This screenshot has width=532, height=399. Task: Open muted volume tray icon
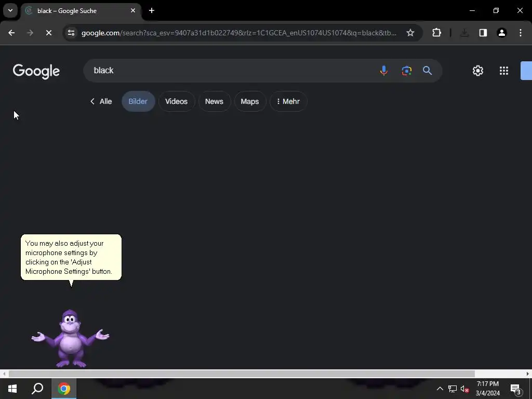(x=465, y=389)
